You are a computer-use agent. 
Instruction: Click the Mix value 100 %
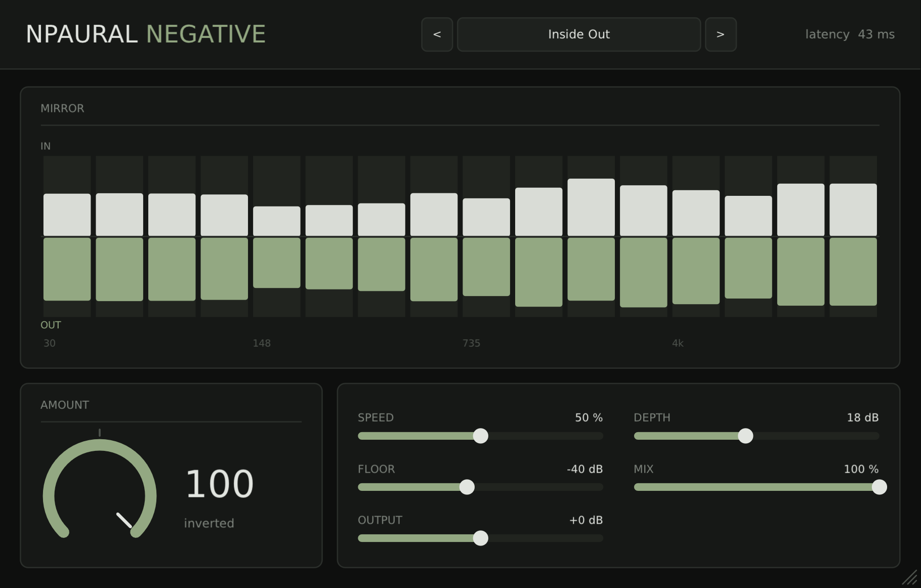861,469
